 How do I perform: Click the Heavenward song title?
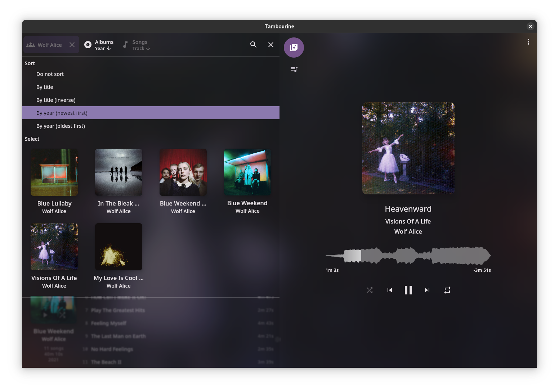408,209
